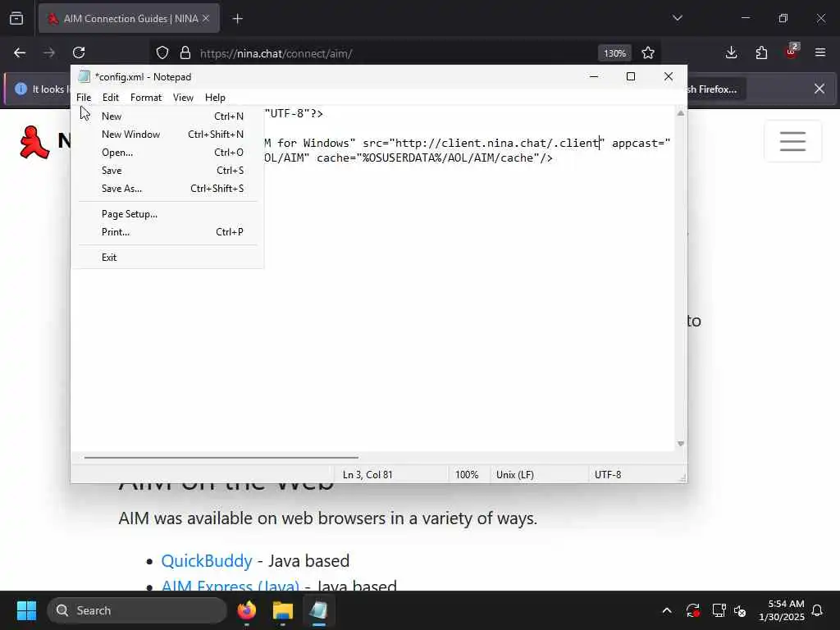Open the Edit menu in Notepad
The width and height of the screenshot is (840, 630).
click(111, 98)
